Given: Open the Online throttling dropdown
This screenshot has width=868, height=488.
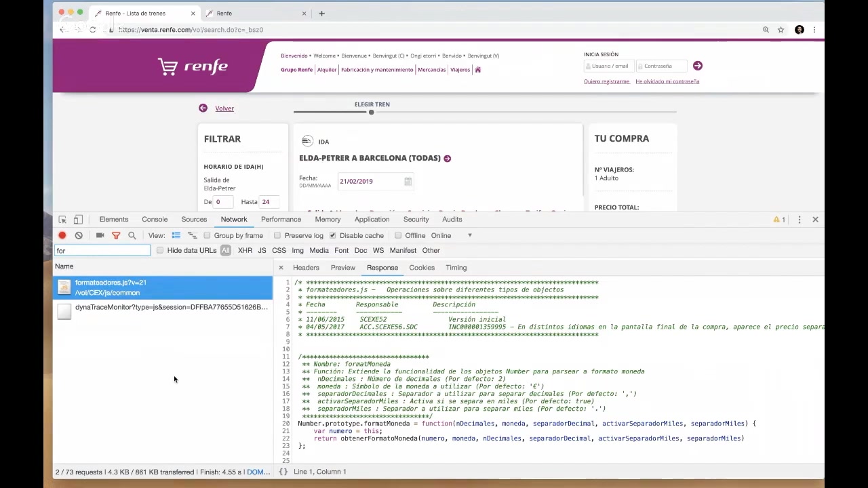Looking at the screenshot, I should pos(451,235).
